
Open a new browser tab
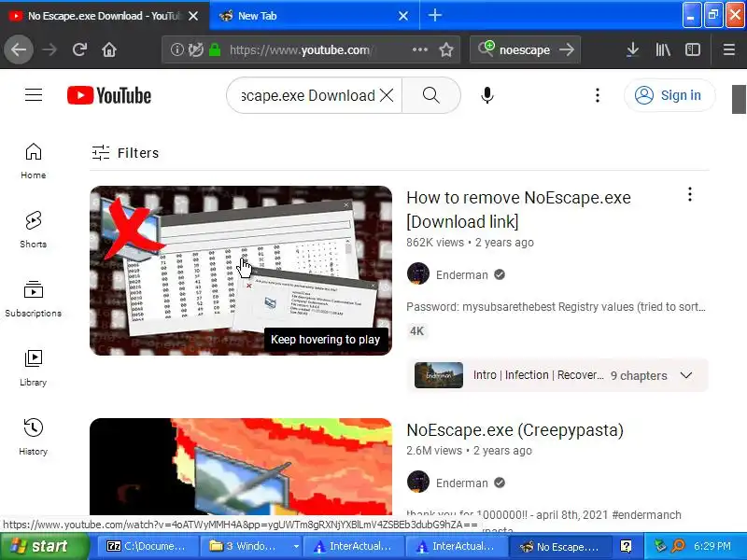435,16
